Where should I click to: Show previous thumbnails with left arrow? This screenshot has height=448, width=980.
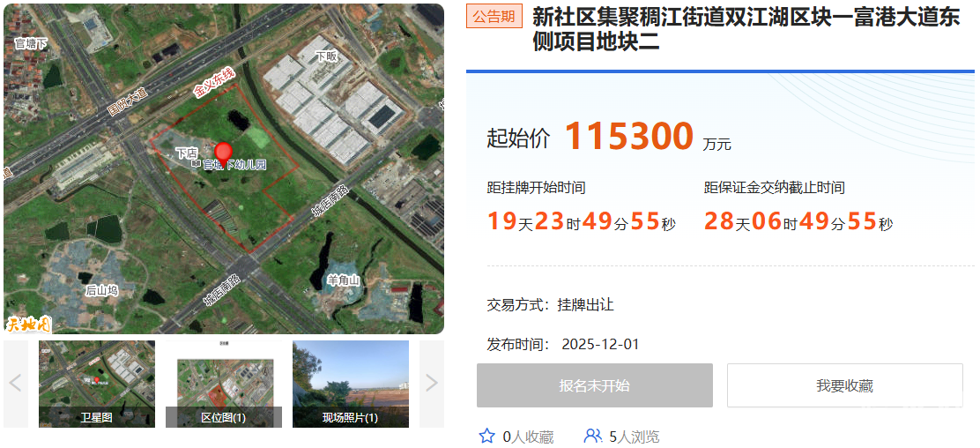tap(16, 384)
